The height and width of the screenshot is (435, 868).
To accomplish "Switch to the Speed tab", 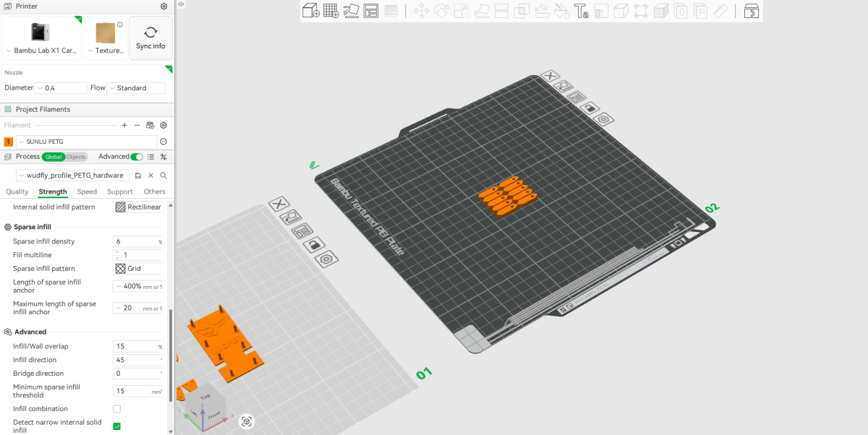I will point(87,191).
